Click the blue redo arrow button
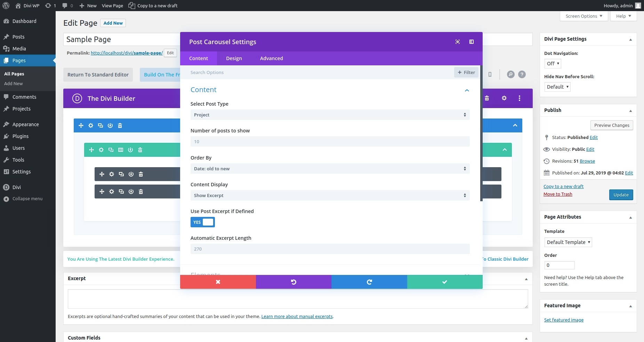This screenshot has width=644, height=342. (369, 282)
